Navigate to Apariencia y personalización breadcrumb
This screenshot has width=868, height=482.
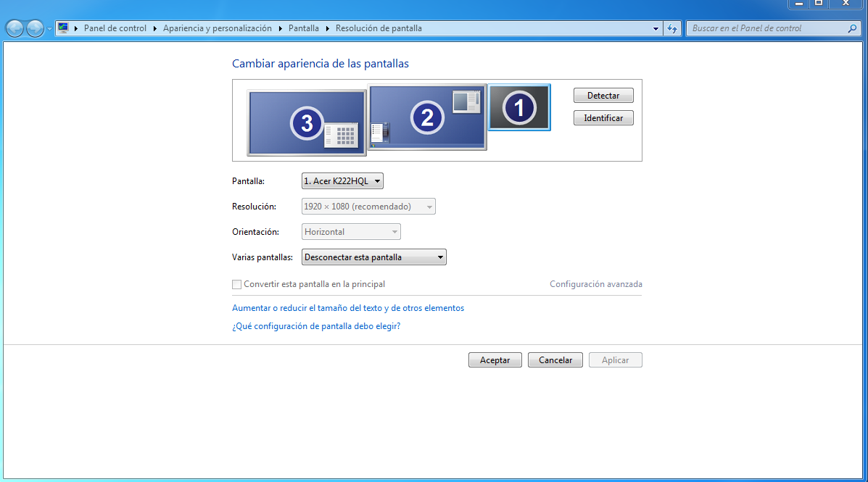click(x=217, y=28)
